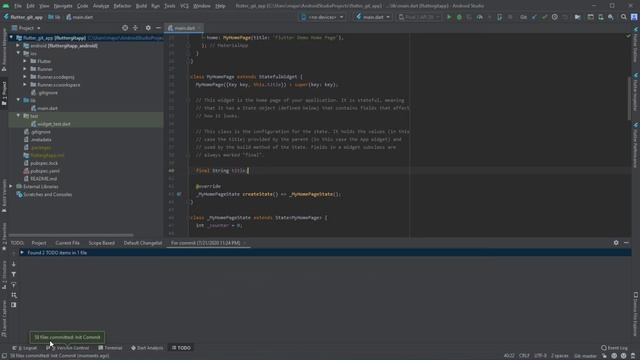Switch to the Current File TODO tab
640x360 pixels.
pos(67,243)
